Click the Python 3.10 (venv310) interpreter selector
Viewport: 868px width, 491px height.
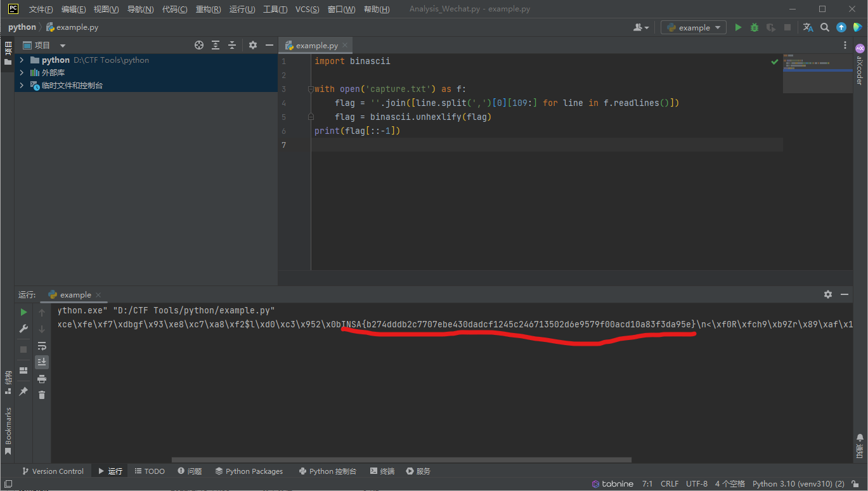click(798, 483)
